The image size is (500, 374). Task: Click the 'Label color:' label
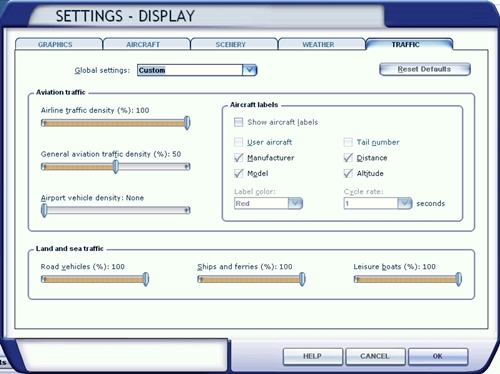255,192
